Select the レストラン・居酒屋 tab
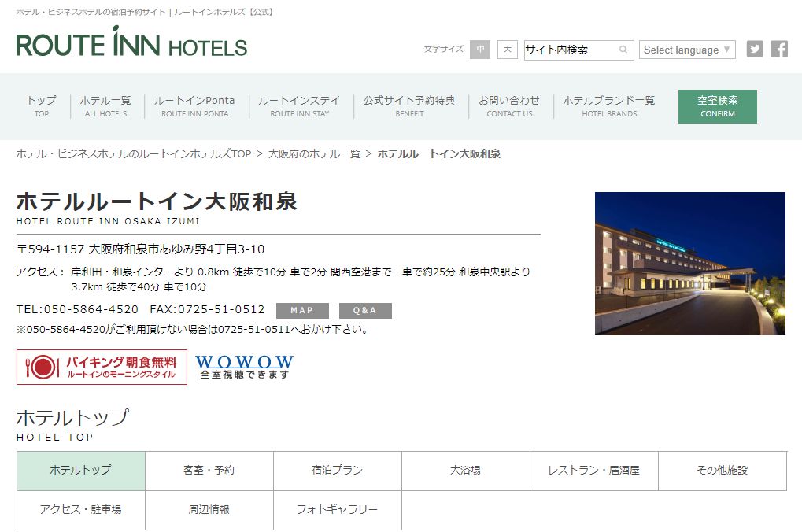 594,471
